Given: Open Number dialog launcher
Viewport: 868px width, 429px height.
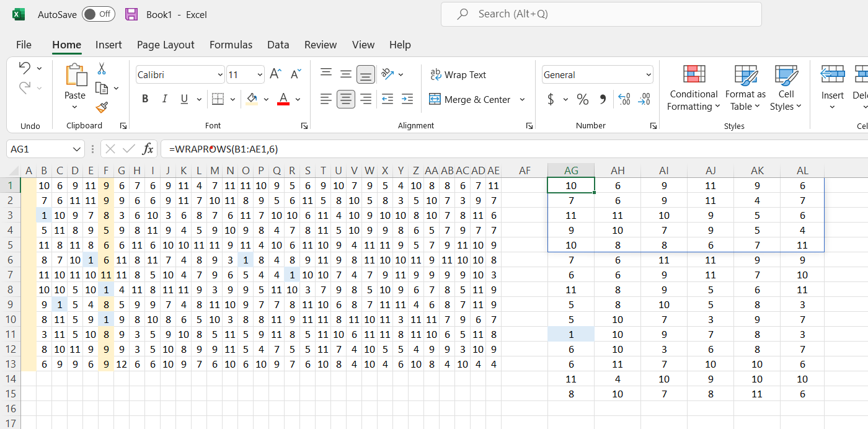Looking at the screenshot, I should (x=653, y=126).
